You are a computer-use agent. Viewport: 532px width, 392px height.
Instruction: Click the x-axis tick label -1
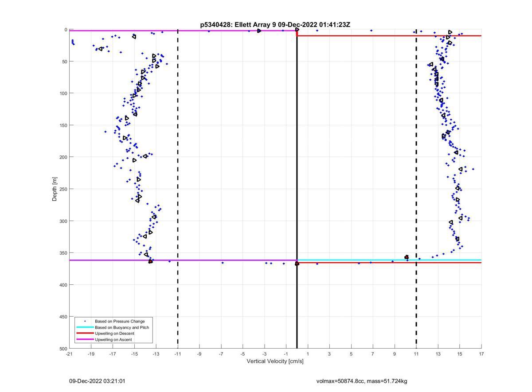pyautogui.click(x=286, y=354)
